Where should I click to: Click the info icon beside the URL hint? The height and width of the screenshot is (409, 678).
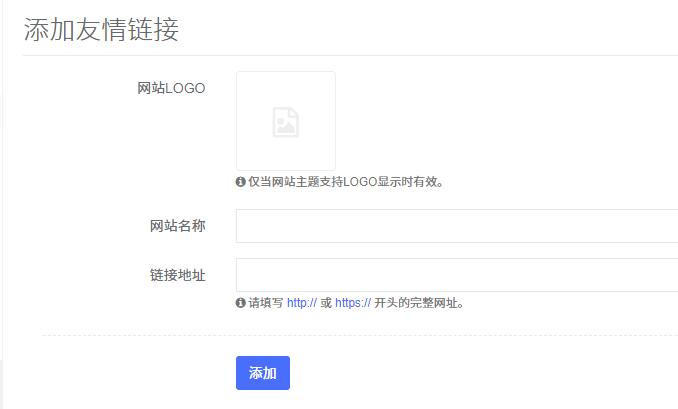pos(241,303)
